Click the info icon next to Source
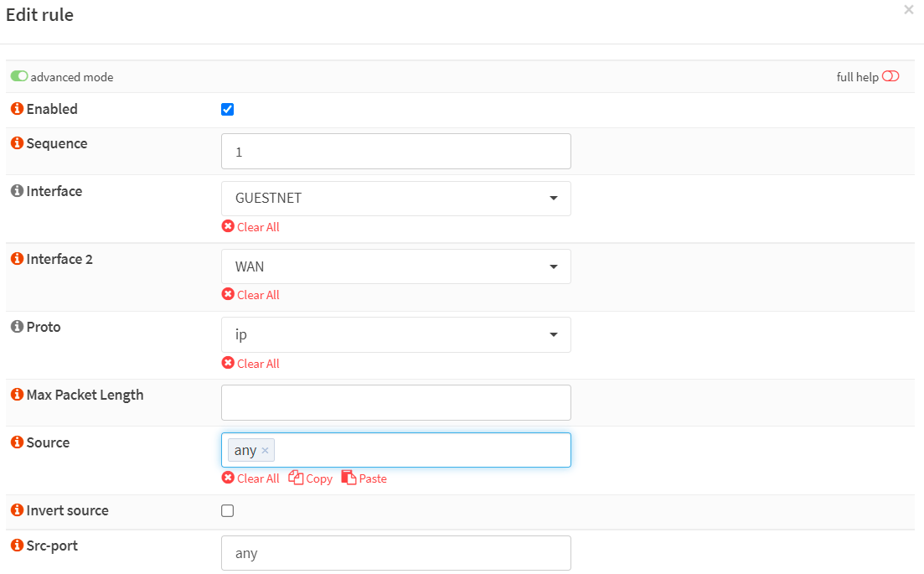The width and height of the screenshot is (924, 574). tap(17, 442)
